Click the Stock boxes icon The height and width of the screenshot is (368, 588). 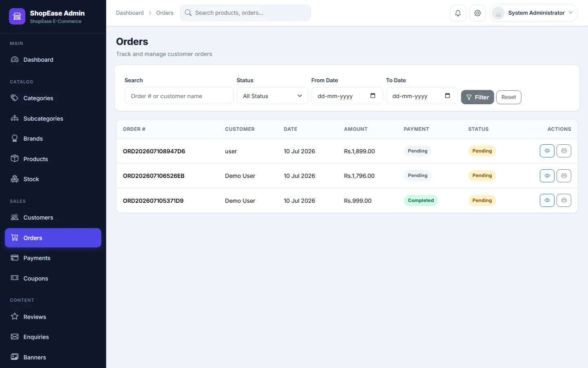tap(15, 179)
